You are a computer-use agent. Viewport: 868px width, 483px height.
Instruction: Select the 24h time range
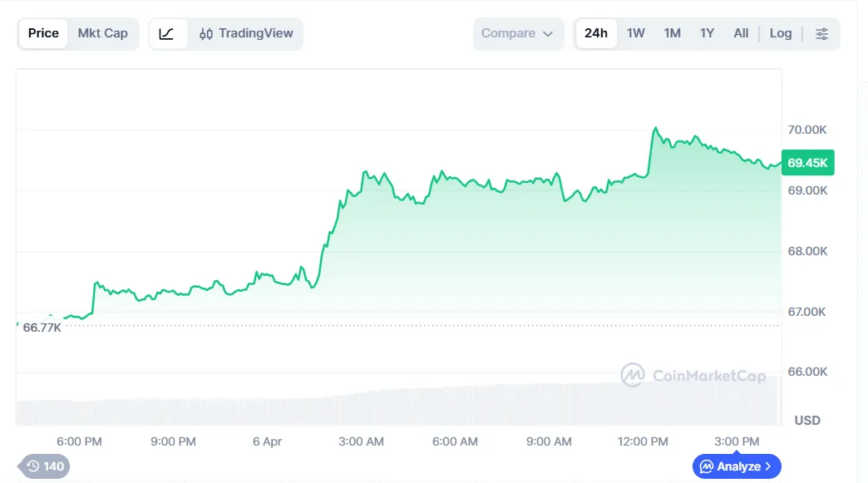(596, 34)
